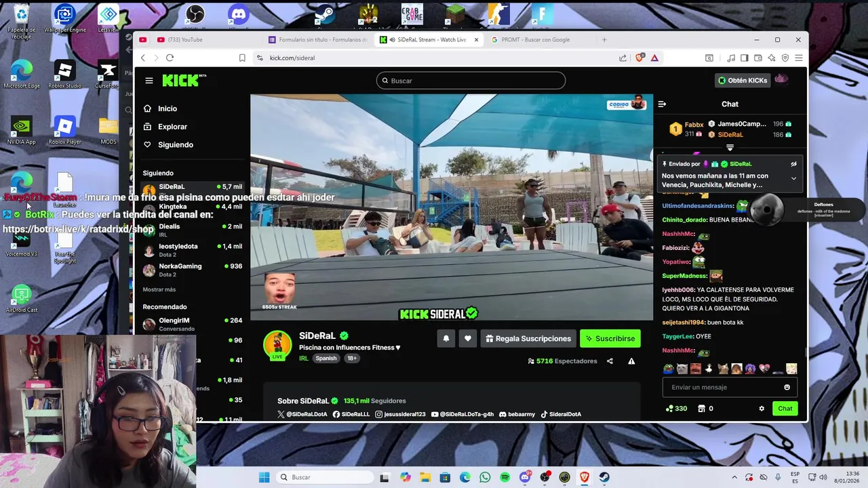Reload the Kick page

[170, 58]
